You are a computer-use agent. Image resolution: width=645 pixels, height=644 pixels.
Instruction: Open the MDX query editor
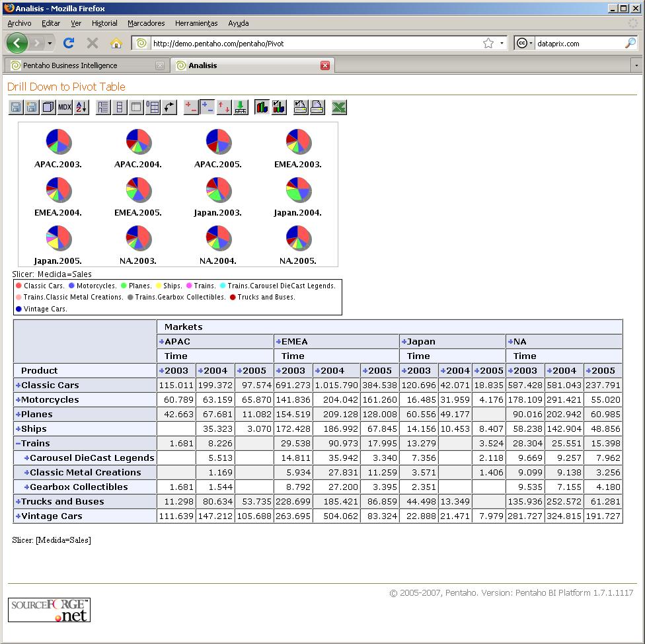64,107
